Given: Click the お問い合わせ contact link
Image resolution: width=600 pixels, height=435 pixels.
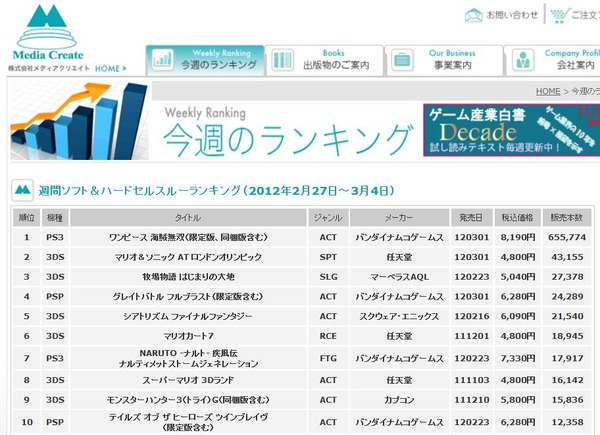Looking at the screenshot, I should pos(512,15).
